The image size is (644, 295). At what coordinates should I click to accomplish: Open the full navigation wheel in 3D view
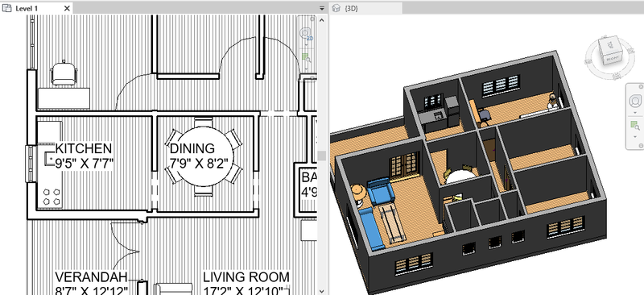point(635,101)
